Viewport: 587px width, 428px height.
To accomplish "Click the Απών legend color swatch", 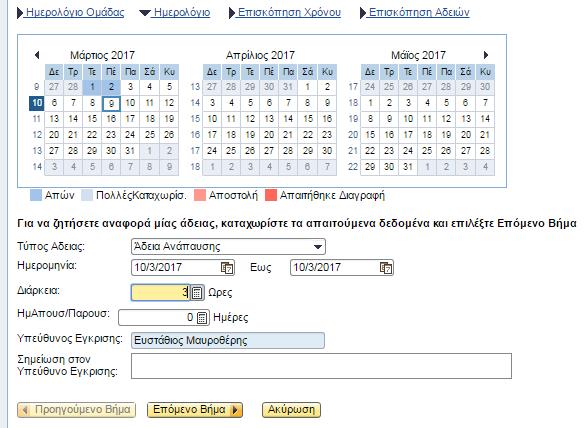I will click(x=36, y=195).
